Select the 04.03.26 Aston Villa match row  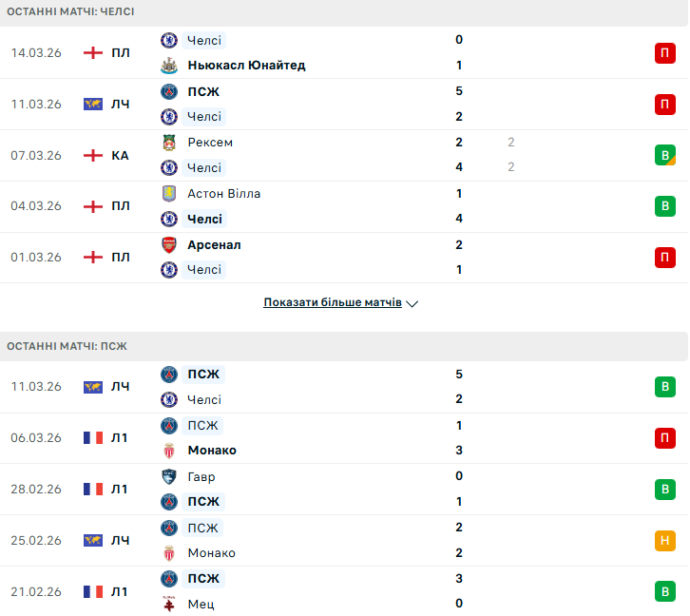tap(344, 206)
